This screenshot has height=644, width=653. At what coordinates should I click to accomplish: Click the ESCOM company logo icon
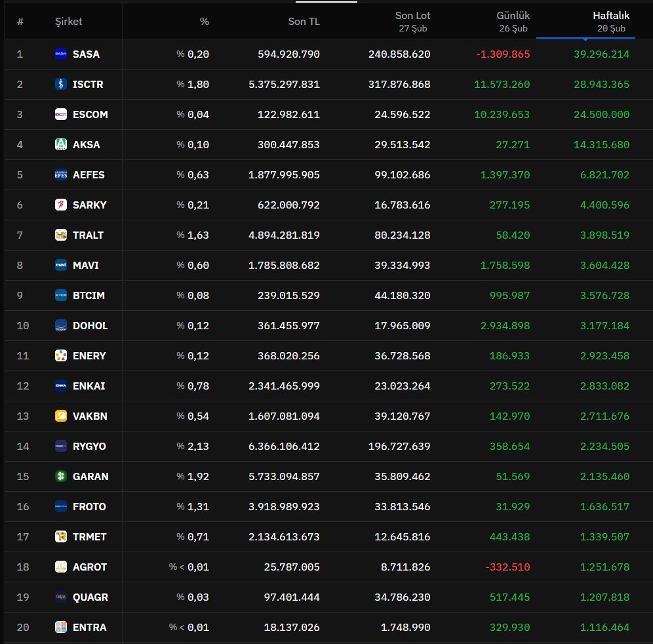(x=61, y=115)
